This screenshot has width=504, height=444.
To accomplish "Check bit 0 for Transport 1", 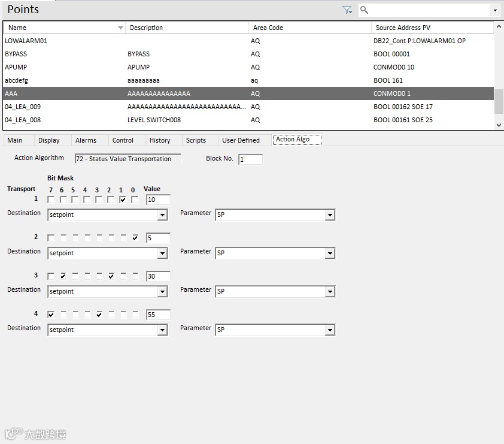I will (135, 200).
